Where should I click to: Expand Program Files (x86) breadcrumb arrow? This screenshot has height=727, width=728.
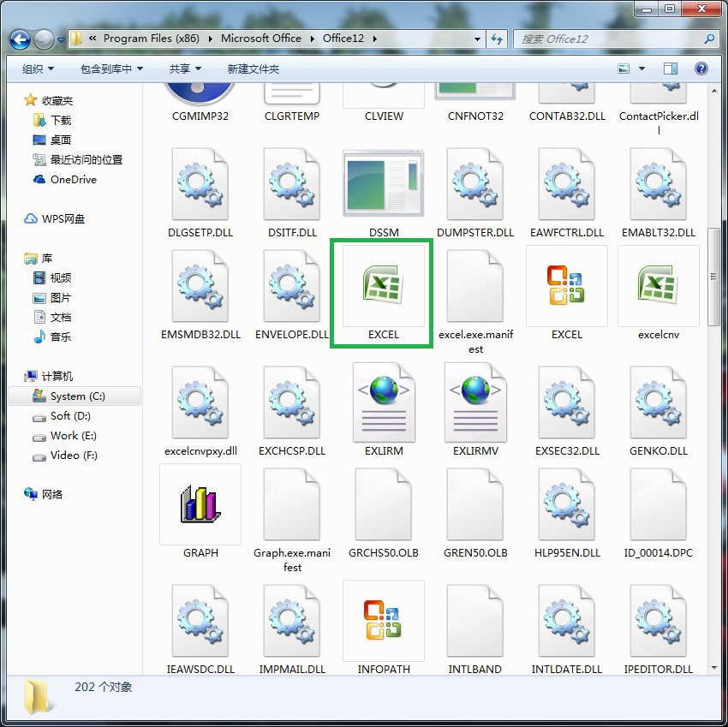[210, 39]
